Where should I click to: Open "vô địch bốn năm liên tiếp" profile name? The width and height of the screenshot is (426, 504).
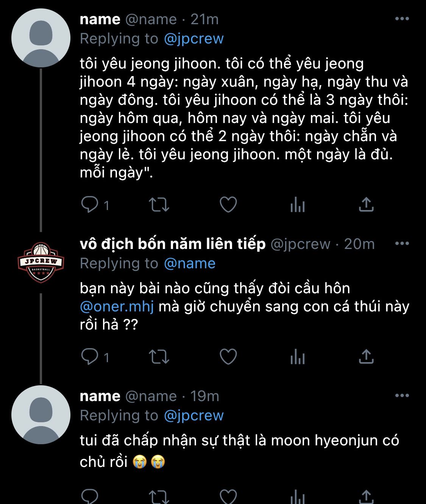pyautogui.click(x=173, y=244)
